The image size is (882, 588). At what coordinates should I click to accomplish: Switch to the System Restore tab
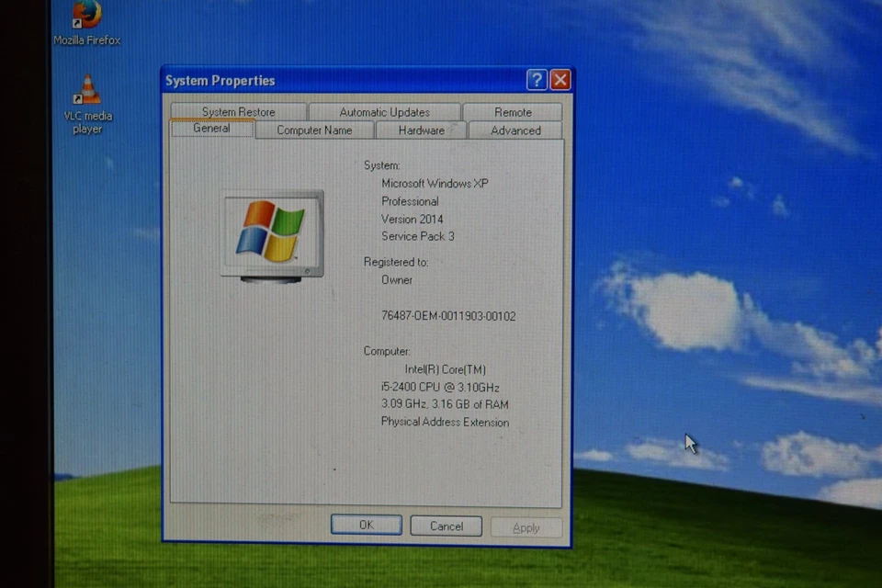(238, 111)
